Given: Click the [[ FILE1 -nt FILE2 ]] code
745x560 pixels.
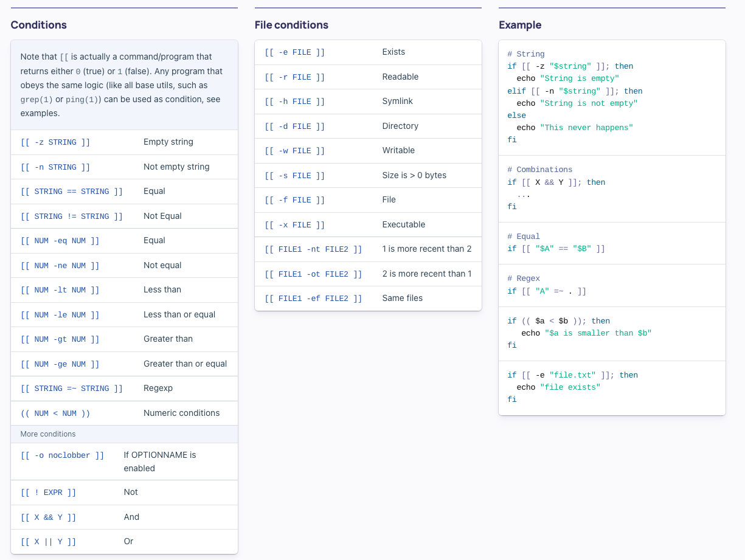Looking at the screenshot, I should click(x=313, y=249).
